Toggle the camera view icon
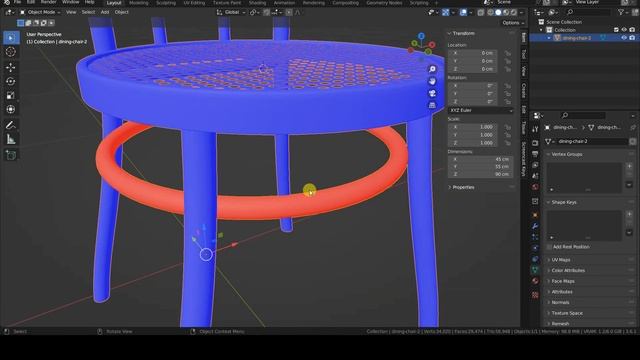This screenshot has height=360, width=640. 432,93
